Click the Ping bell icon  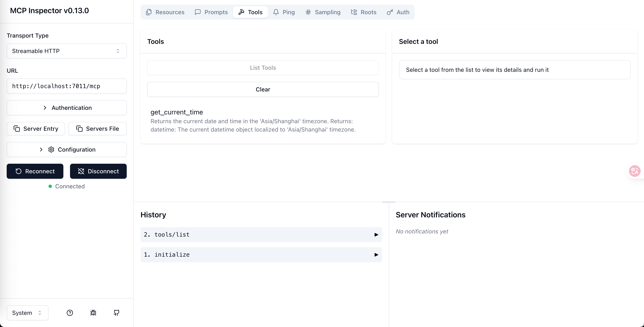coord(276,12)
